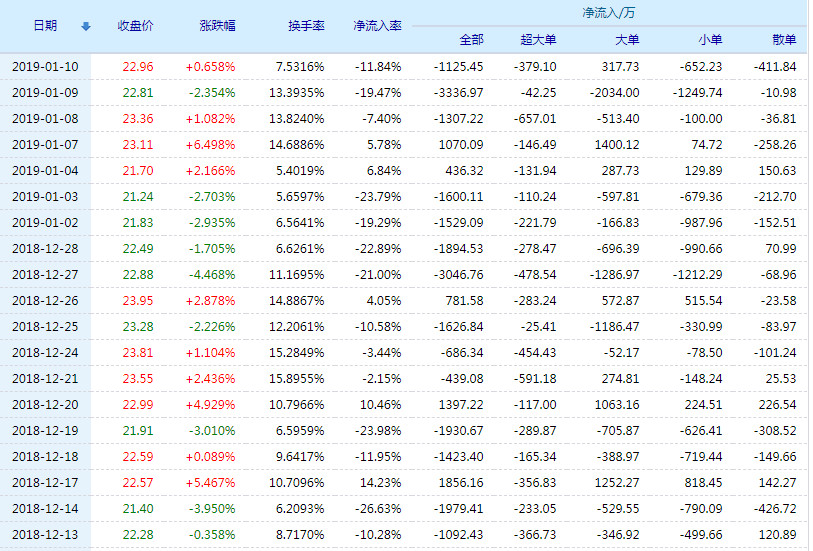Sort by the 收盘价 column header
This screenshot has width=813, height=551.
(x=135, y=26)
